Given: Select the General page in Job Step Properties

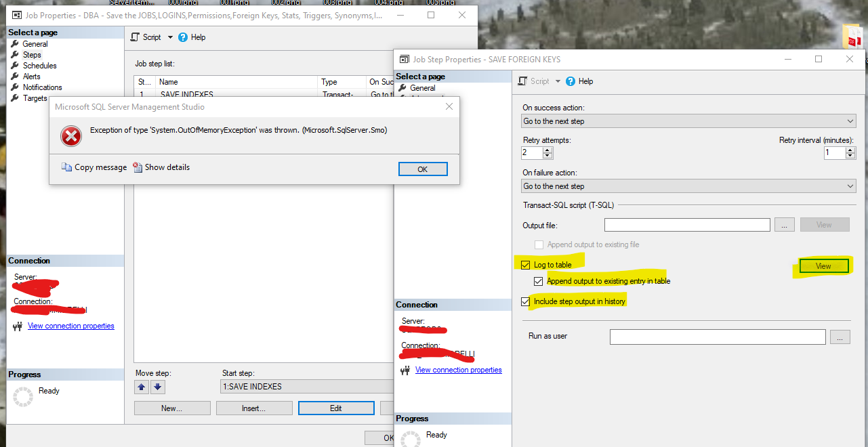Looking at the screenshot, I should click(x=422, y=88).
